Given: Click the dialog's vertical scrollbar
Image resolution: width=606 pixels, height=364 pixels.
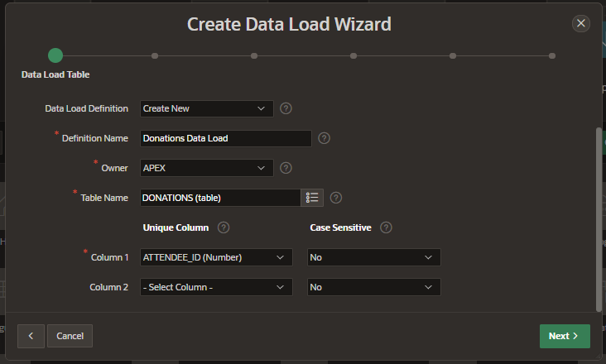Looking at the screenshot, I should coord(599,219).
